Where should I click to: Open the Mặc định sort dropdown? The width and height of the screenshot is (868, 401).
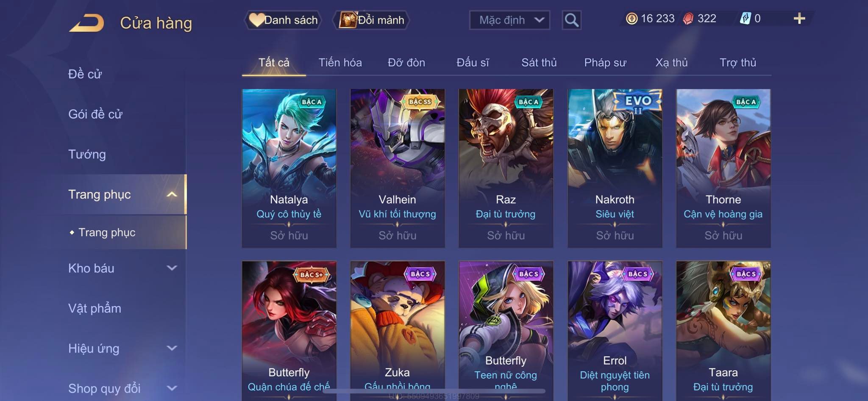click(509, 20)
